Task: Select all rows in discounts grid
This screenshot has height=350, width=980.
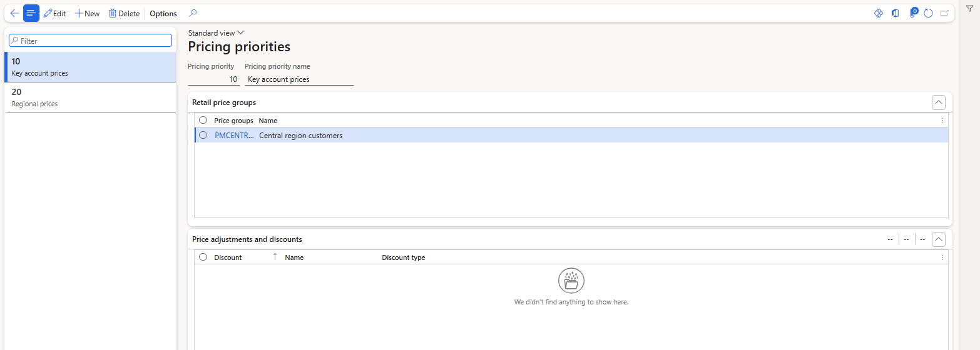Action: 203,257
